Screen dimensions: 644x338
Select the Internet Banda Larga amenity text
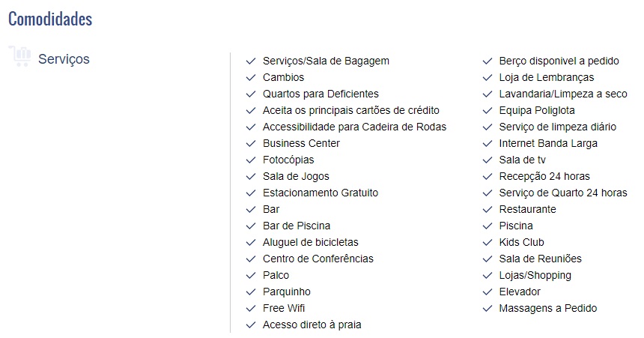(548, 143)
